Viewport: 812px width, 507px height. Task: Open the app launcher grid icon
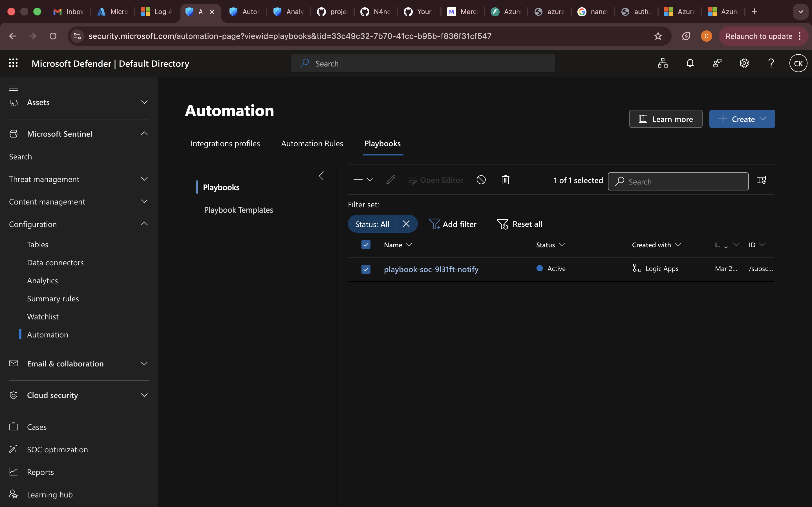point(13,63)
